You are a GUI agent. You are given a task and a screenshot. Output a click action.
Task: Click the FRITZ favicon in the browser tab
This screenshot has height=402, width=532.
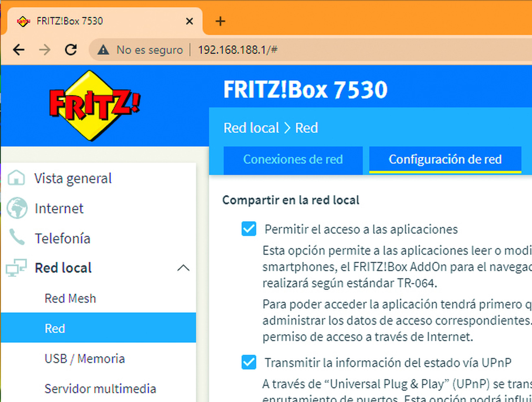click(x=23, y=21)
